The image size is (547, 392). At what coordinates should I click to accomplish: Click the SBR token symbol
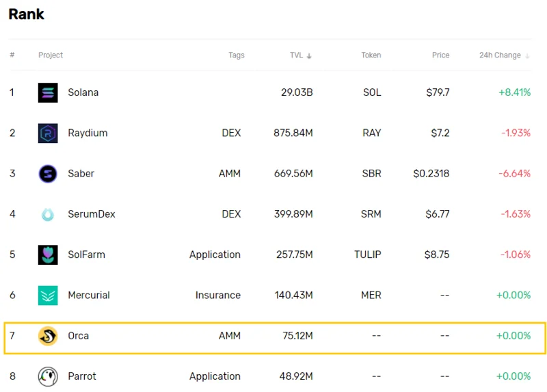tap(371, 174)
